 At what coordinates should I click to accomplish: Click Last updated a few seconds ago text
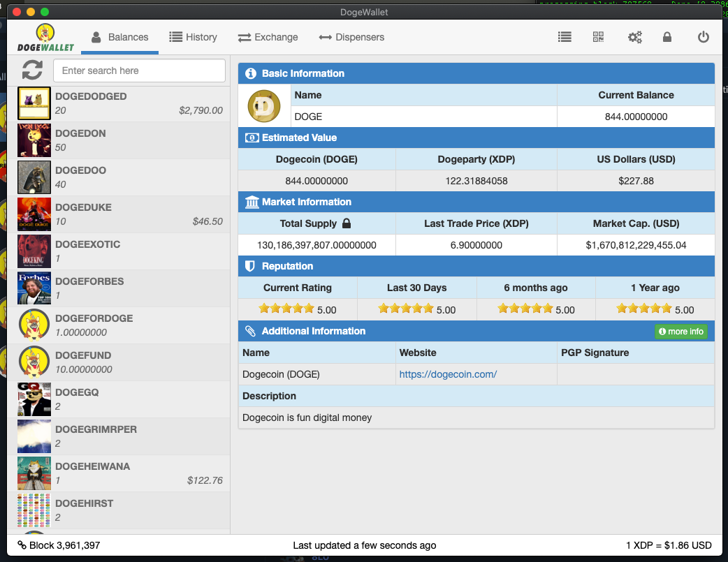[365, 545]
